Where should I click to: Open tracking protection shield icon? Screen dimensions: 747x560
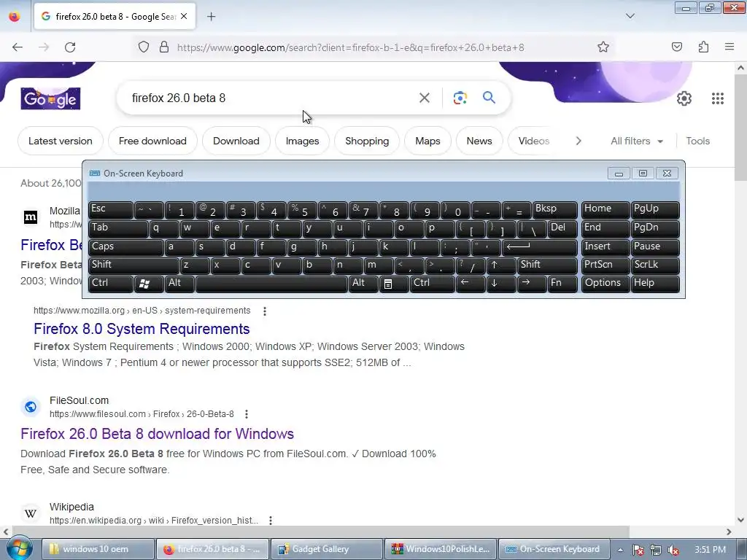pyautogui.click(x=144, y=47)
